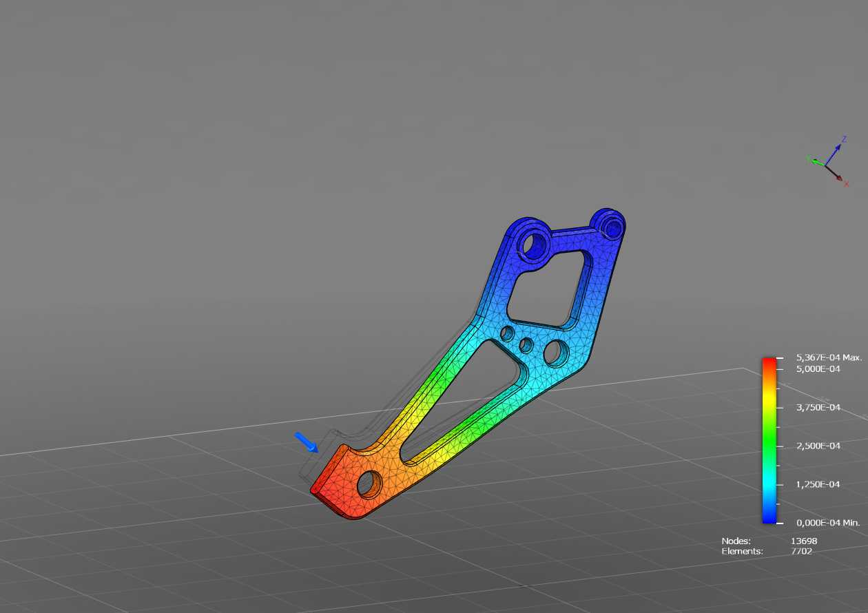Screen dimensions: 868x613
Task: Click the red X axis of the triad
Action: tap(836, 174)
